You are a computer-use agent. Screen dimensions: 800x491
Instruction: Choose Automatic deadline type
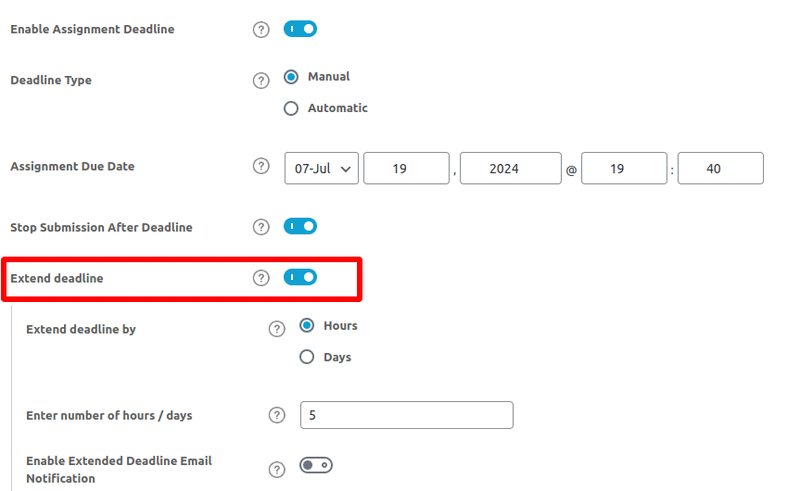click(291, 109)
